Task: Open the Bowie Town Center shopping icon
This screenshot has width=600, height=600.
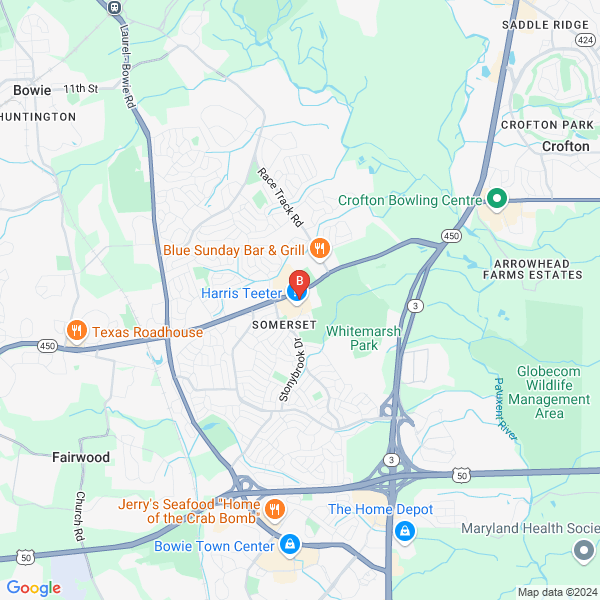Action: 290,545
